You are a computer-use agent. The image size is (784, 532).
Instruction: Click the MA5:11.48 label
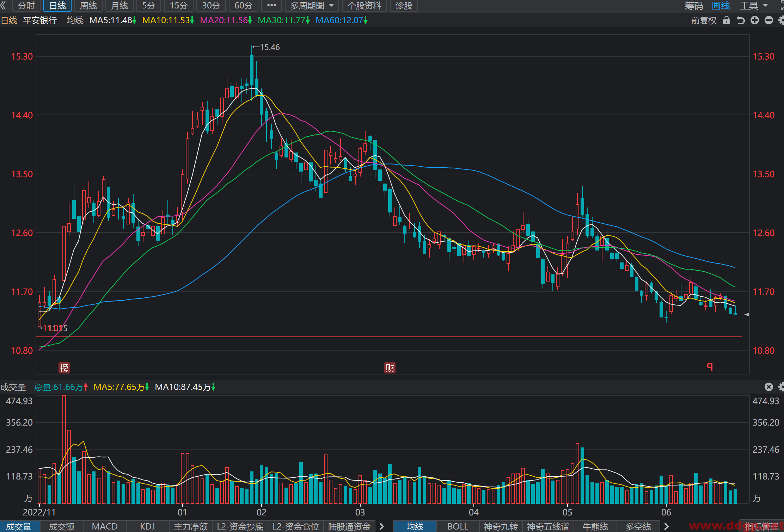point(113,20)
